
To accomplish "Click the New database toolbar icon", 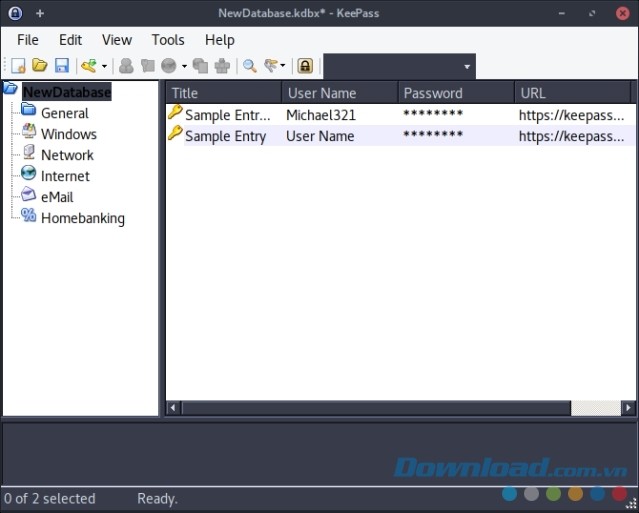I will click(x=18, y=66).
